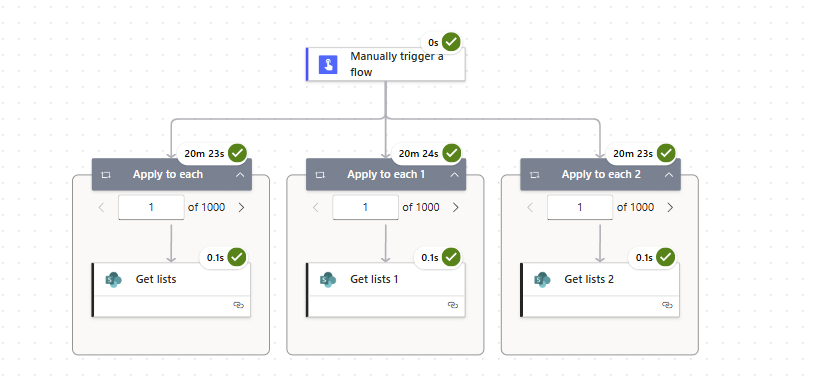This screenshot has width=814, height=385.
Task: Open the Get lists action card
Action: click(x=171, y=290)
